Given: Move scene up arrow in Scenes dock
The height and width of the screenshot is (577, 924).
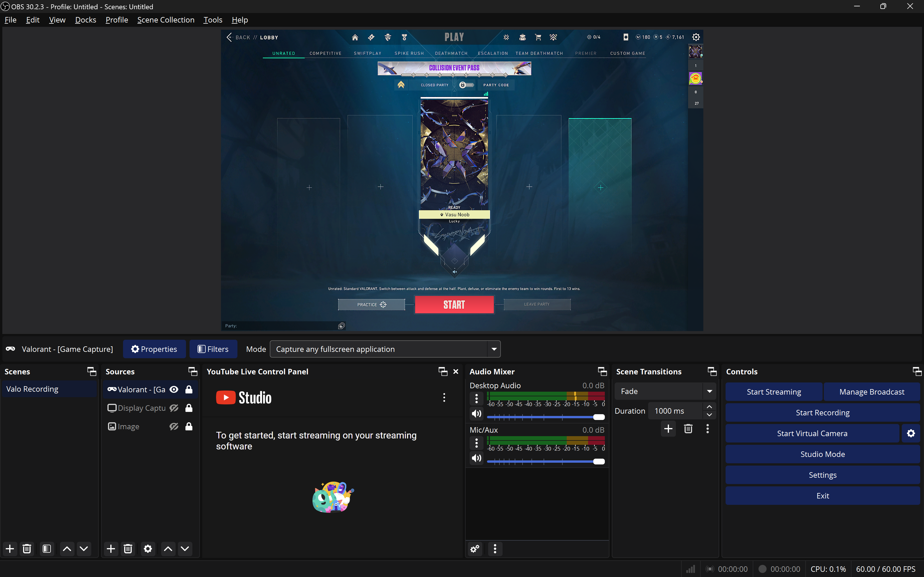Looking at the screenshot, I should click(x=67, y=549).
